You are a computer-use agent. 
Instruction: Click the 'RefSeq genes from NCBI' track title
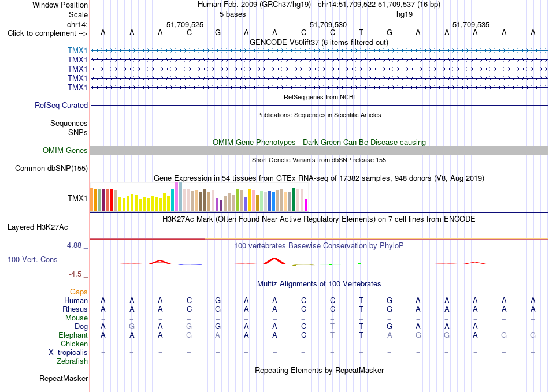point(319,97)
